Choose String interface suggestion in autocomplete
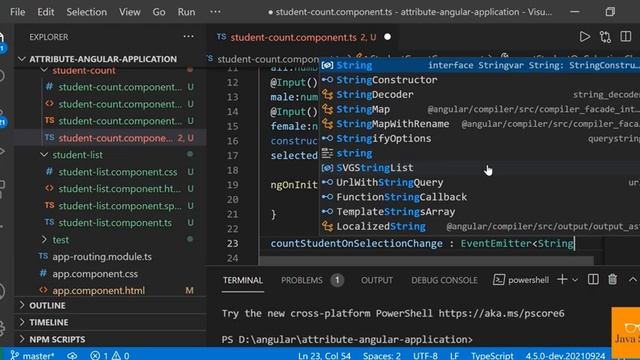This screenshot has width=640, height=360. click(x=479, y=65)
